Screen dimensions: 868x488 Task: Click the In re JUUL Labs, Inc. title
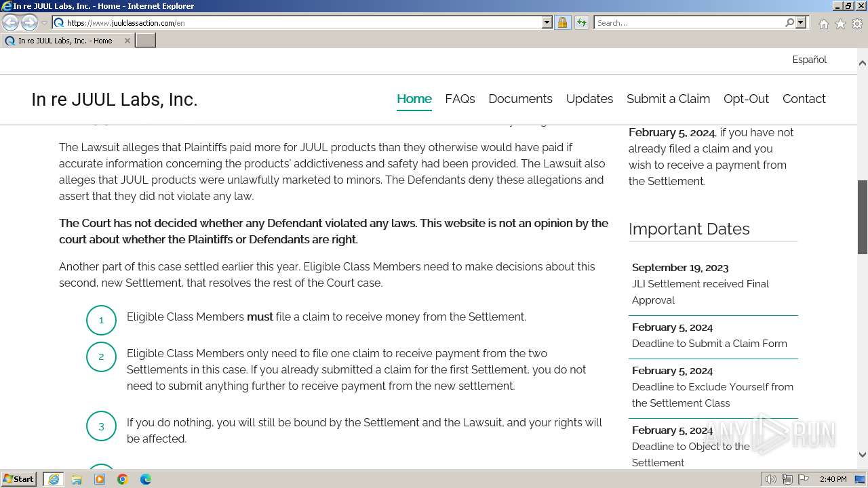point(114,100)
